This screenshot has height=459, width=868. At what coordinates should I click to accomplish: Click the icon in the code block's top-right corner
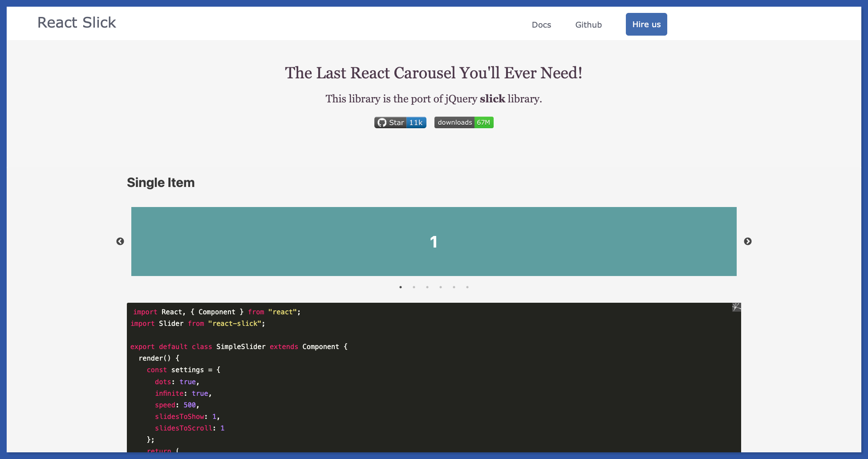coord(736,307)
